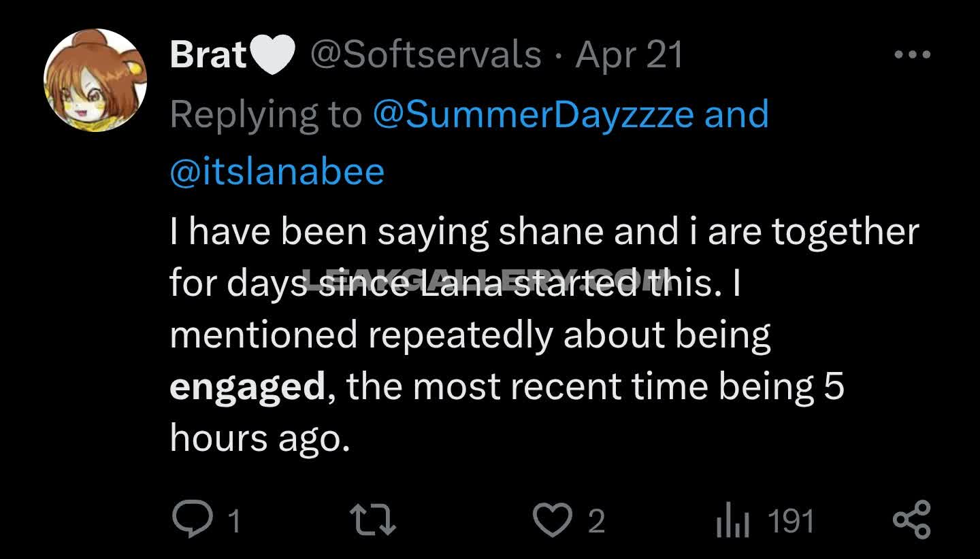Screen dimensions: 980x559
Task: Click the 191 views count
Action: (x=791, y=522)
